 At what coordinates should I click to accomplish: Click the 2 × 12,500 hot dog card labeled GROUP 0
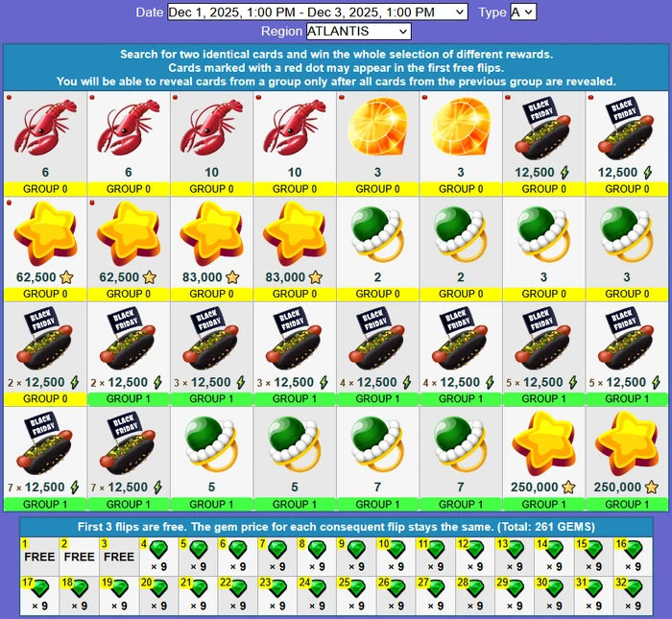[x=45, y=354]
